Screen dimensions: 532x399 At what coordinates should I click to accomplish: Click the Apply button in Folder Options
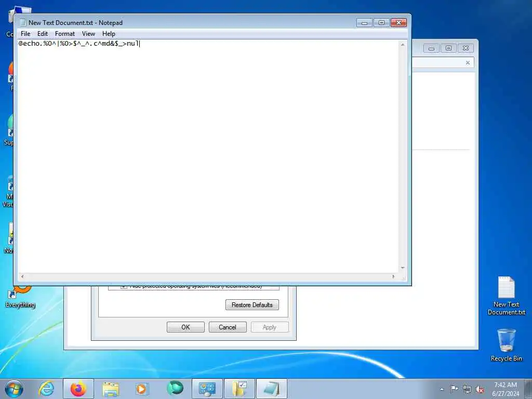(270, 327)
